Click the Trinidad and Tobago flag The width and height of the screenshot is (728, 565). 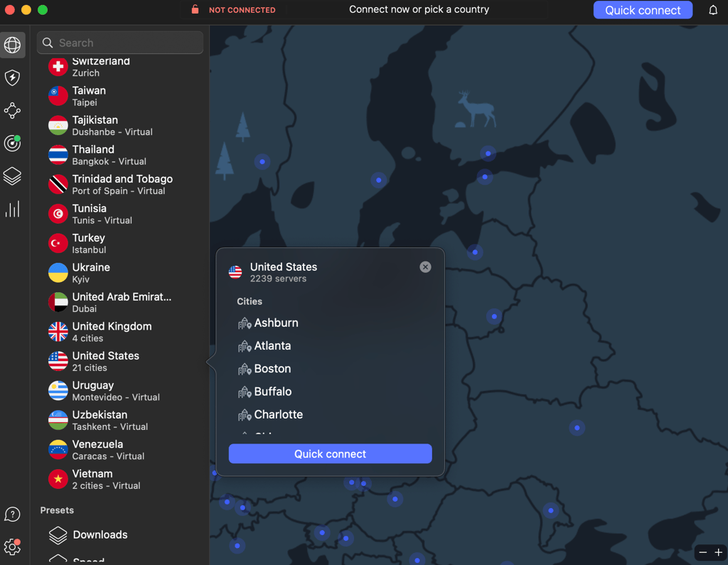(58, 184)
